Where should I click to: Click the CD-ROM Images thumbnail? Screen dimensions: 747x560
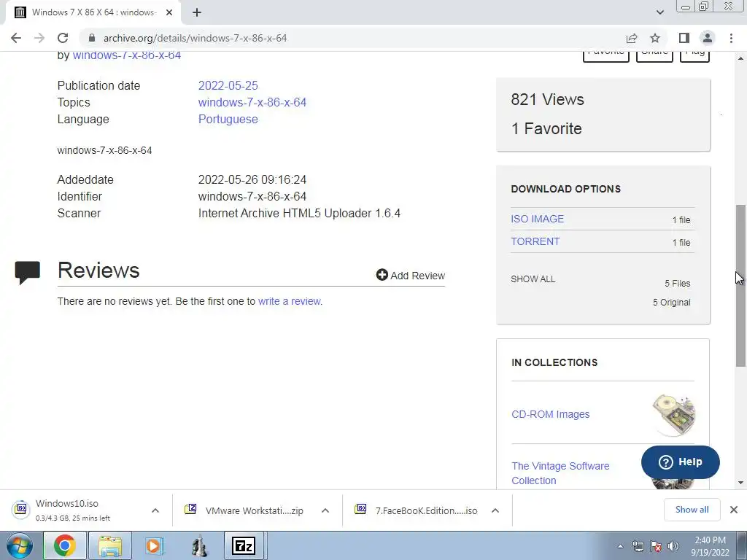click(673, 414)
